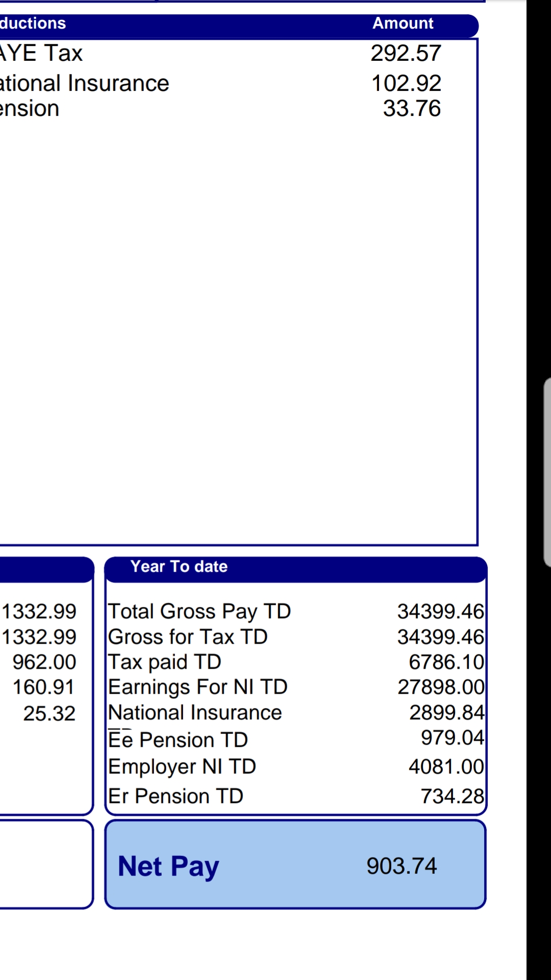This screenshot has width=551, height=980.
Task: Click the PAYE Tax deduction label
Action: pyautogui.click(x=41, y=54)
